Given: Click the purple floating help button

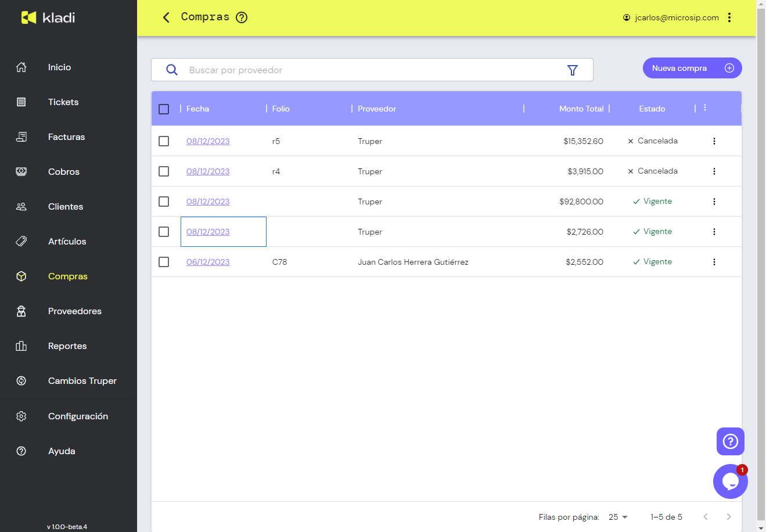Looking at the screenshot, I should tap(730, 441).
